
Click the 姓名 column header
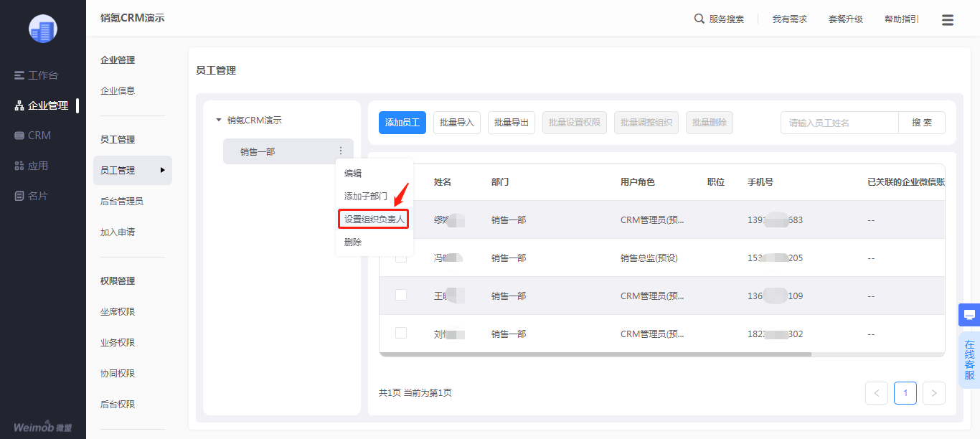443,182
